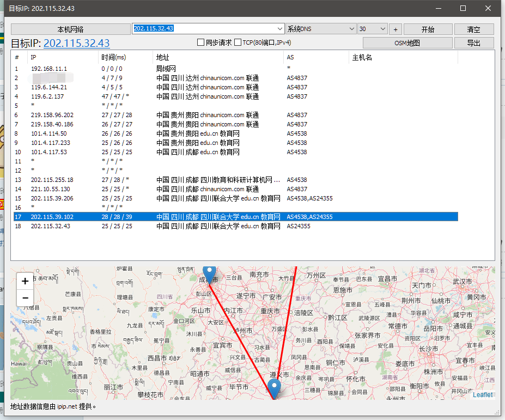Click the map marker near 遵义市

click(274, 389)
